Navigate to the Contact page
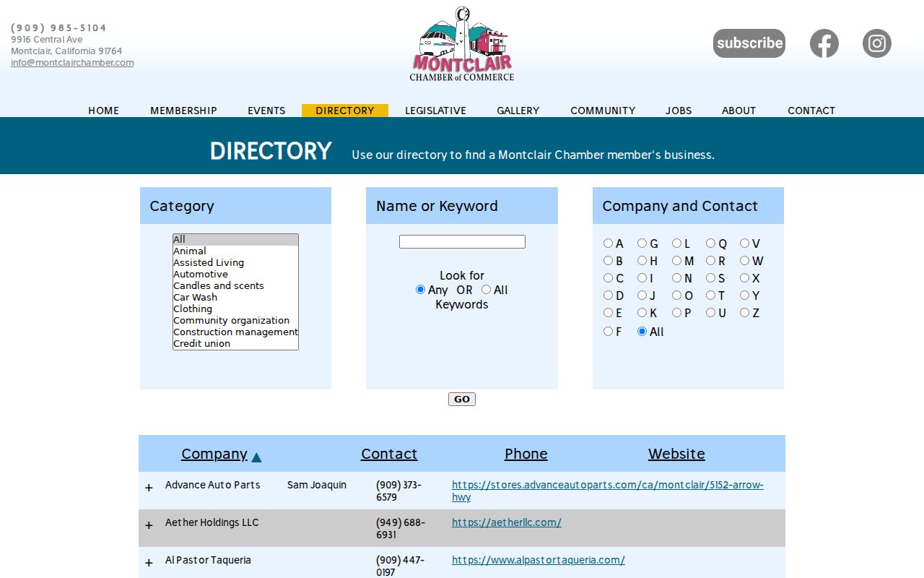Viewport: 924px width, 578px height. click(811, 111)
